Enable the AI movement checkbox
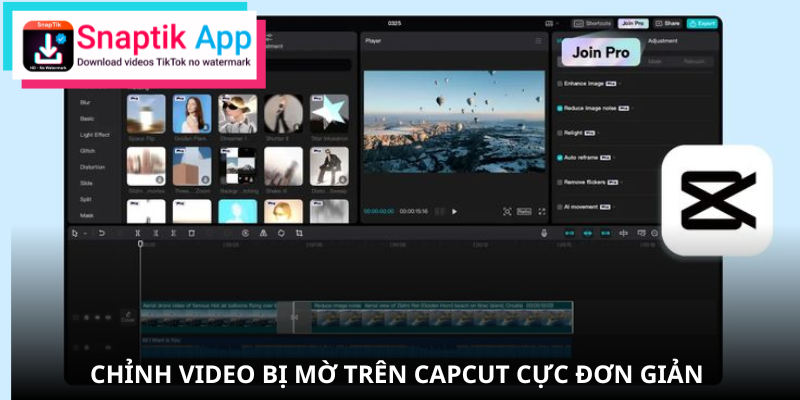This screenshot has height=400, width=800. (560, 207)
